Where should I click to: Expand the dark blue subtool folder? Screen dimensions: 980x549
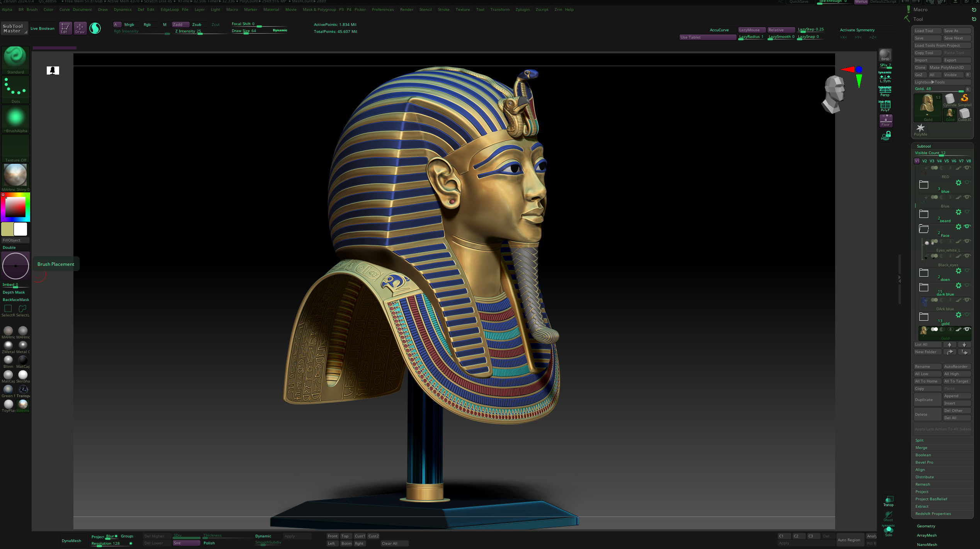[x=924, y=287]
